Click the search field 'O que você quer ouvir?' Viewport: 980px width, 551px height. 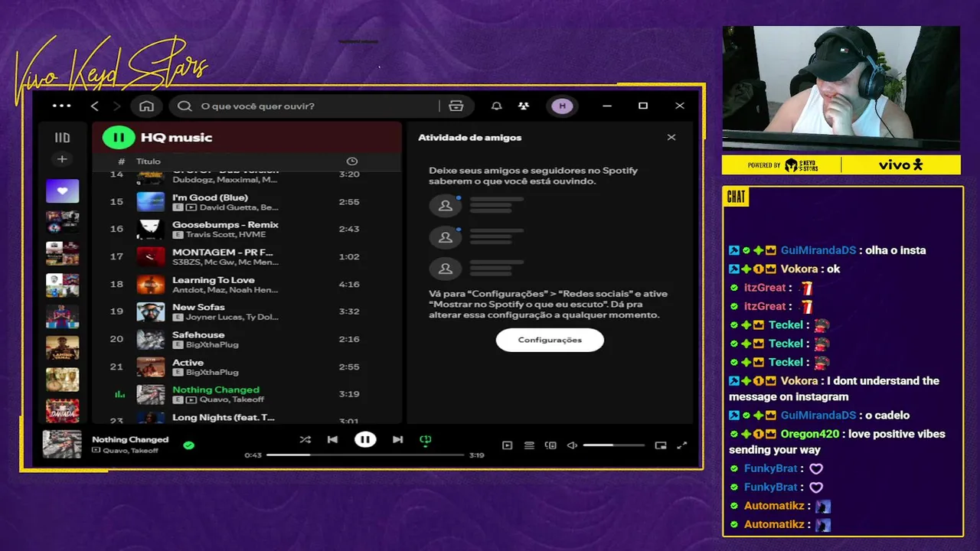point(306,106)
